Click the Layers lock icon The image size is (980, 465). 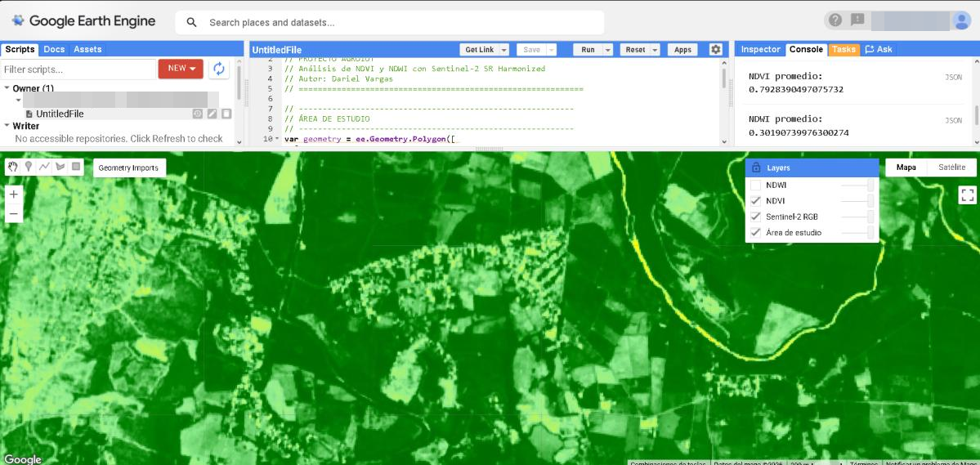[756, 168]
